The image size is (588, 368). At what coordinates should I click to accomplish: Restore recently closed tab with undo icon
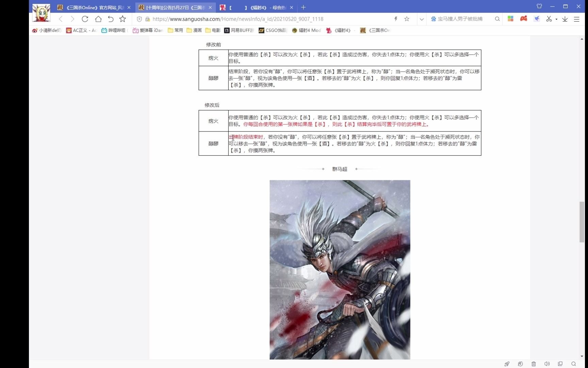point(110,19)
